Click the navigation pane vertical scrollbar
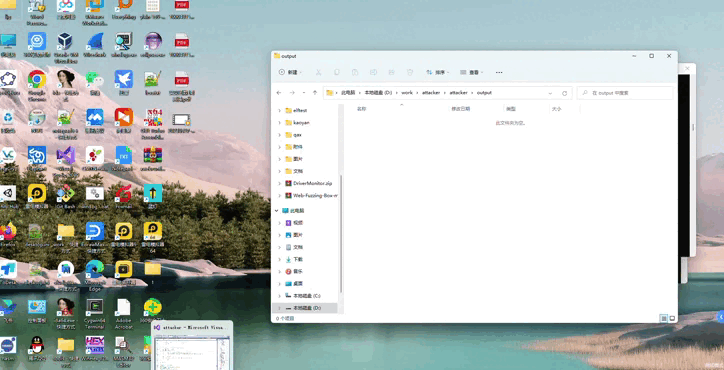Image resolution: width=724 pixels, height=370 pixels. tap(341, 233)
